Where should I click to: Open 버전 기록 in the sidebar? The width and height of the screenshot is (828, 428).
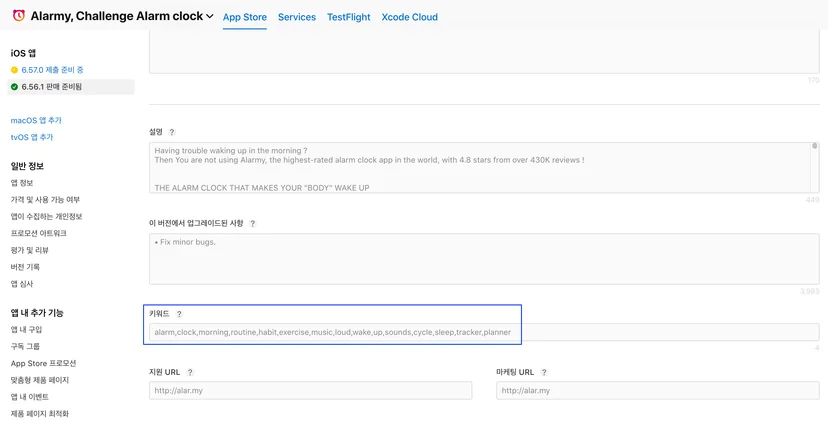(25, 267)
